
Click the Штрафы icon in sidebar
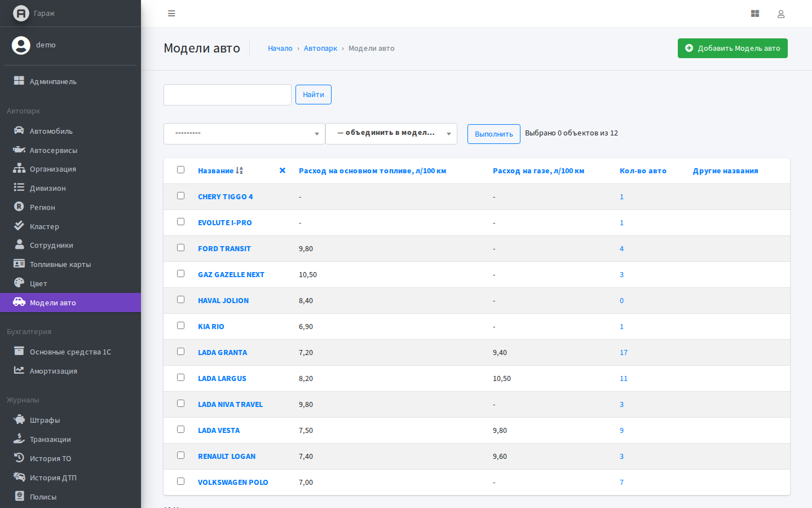point(19,419)
